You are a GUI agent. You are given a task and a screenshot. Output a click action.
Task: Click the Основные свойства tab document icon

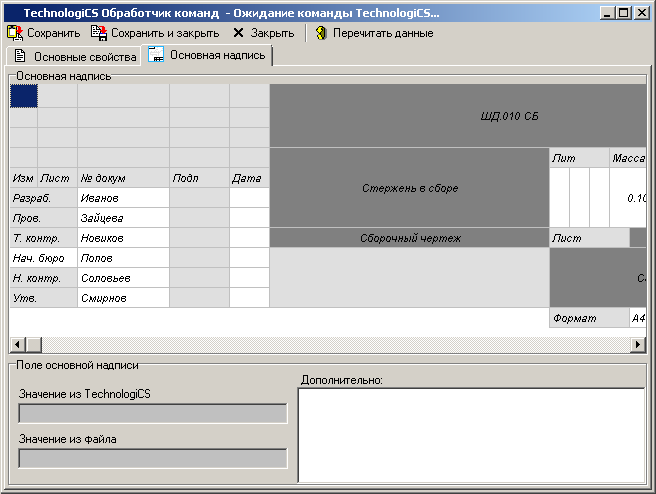[x=20, y=56]
